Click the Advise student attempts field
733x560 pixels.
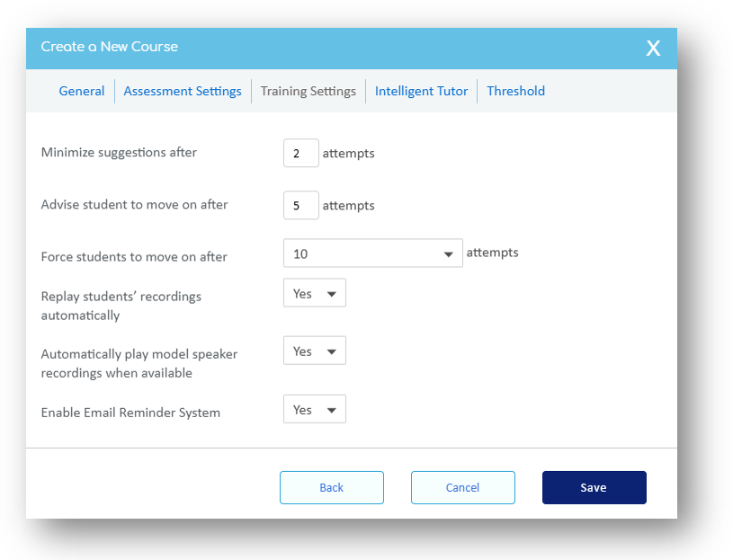click(300, 205)
